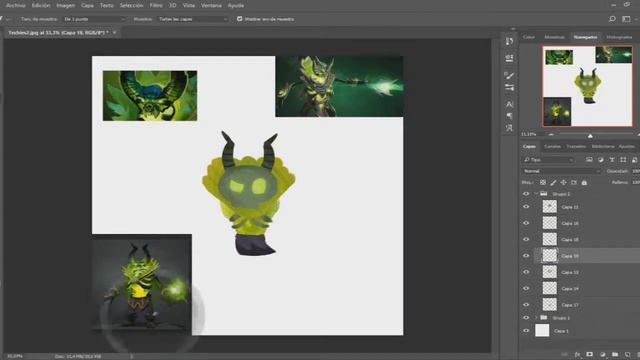Image resolution: width=640 pixels, height=360 pixels.
Task: Open the Ventana menu
Action: tap(211, 5)
